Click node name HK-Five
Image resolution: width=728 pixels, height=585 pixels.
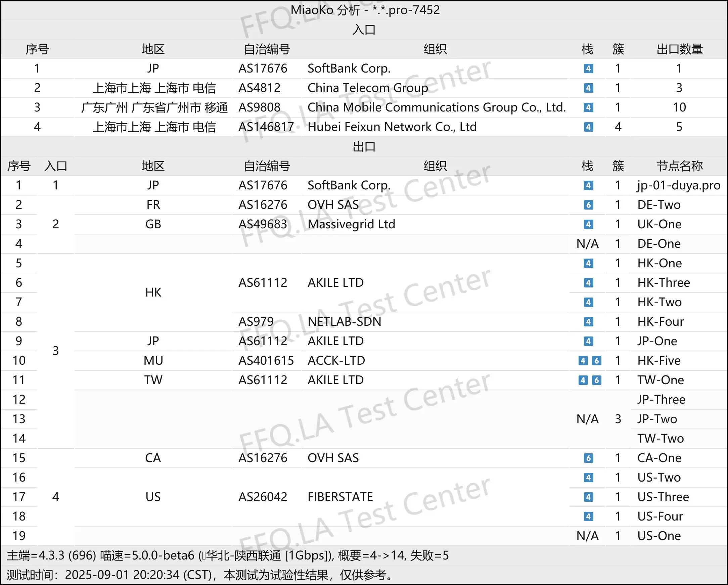click(659, 361)
